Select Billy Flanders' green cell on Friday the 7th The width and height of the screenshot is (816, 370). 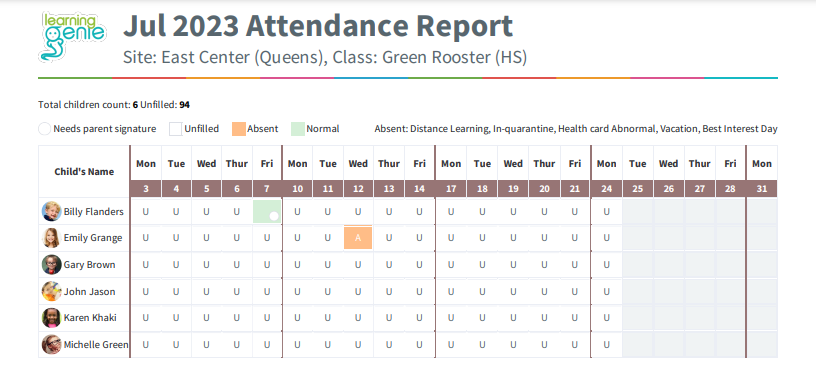(267, 211)
